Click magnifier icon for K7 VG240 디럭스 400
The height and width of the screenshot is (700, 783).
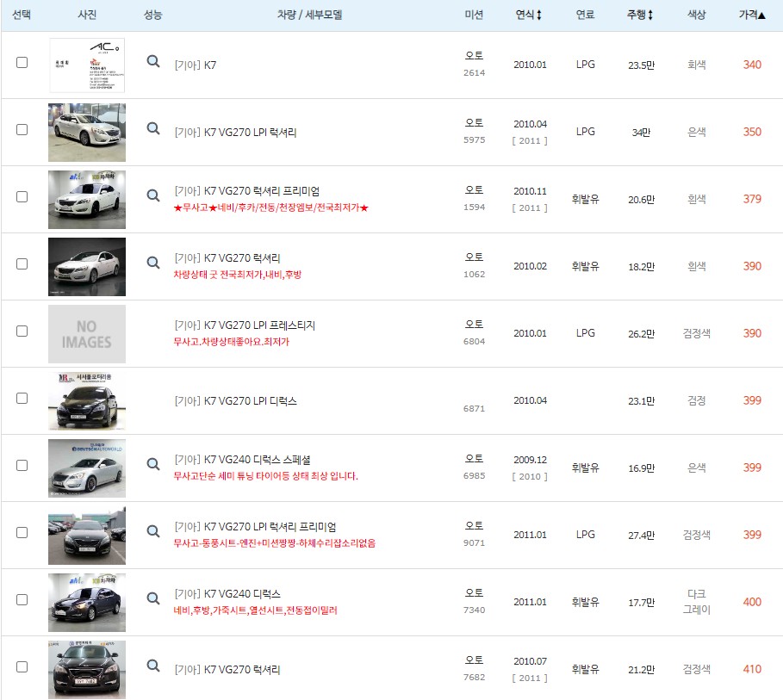tap(153, 598)
